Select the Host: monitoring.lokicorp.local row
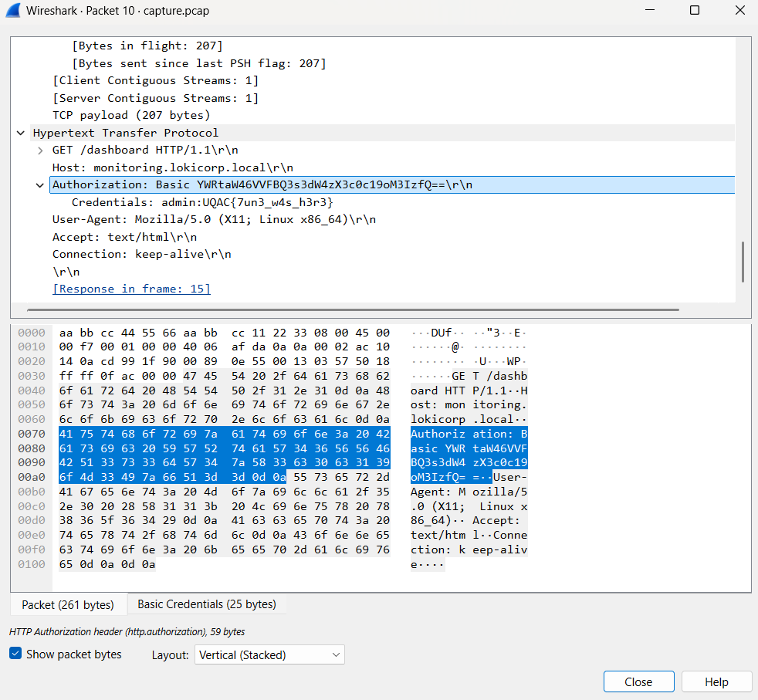 [x=173, y=167]
